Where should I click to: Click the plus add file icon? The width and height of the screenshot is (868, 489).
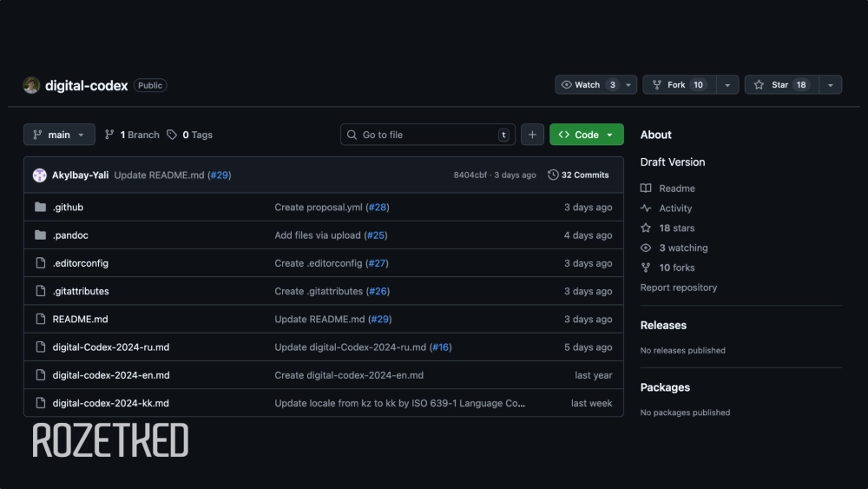click(533, 135)
